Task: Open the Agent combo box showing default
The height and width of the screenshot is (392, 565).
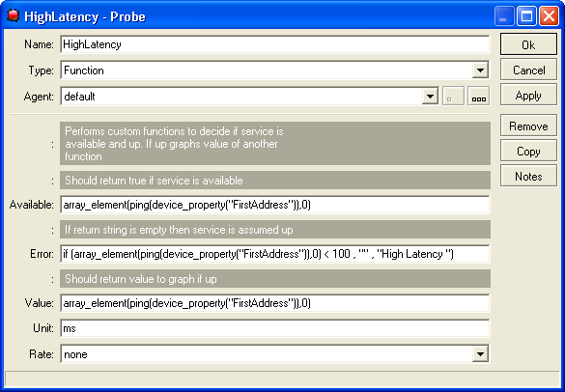Action: click(x=250, y=97)
